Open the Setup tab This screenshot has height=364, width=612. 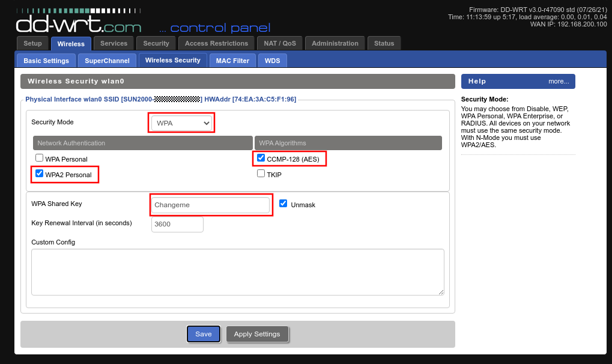pyautogui.click(x=32, y=43)
